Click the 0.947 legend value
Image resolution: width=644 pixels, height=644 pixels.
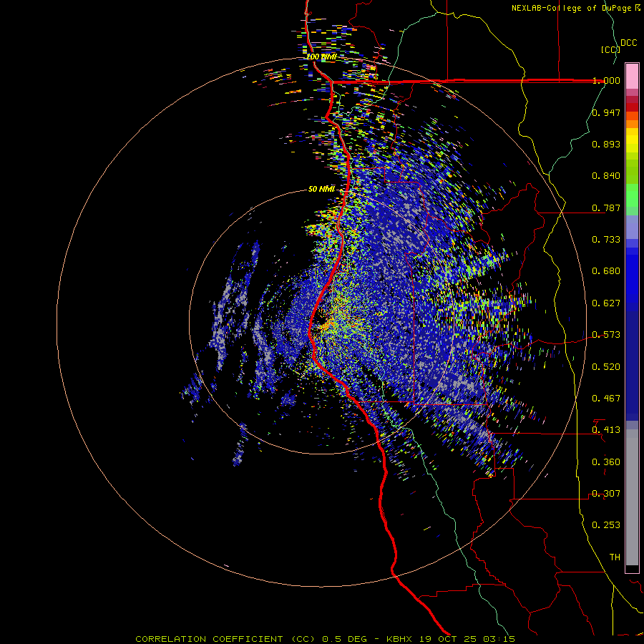click(606, 112)
